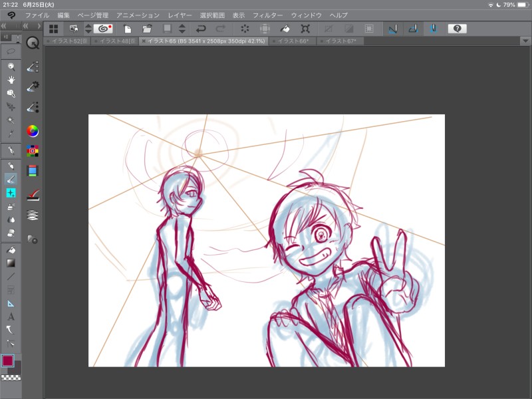This screenshot has width=532, height=399.
Task: Open the Sub Tool palette
Action: tap(33, 67)
